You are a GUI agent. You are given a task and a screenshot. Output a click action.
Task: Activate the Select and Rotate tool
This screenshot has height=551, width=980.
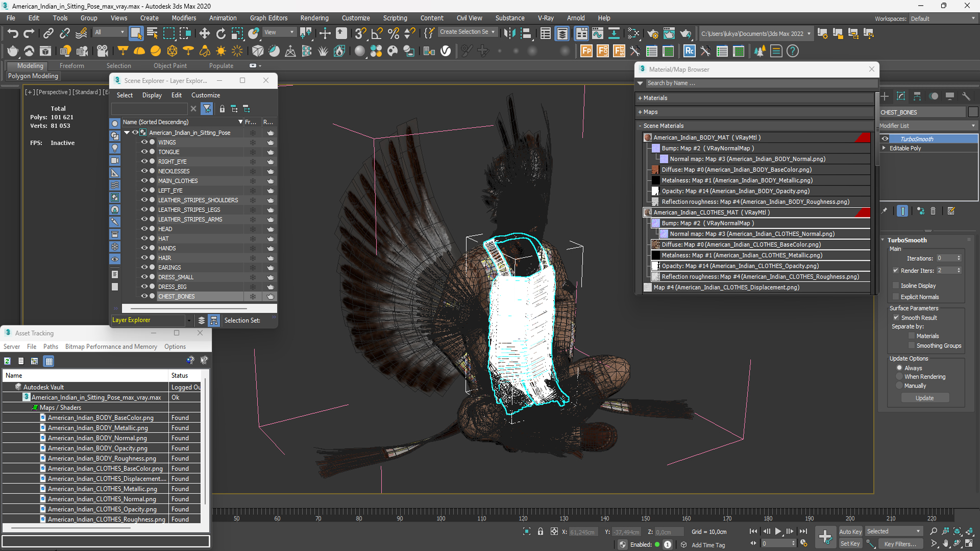(221, 34)
